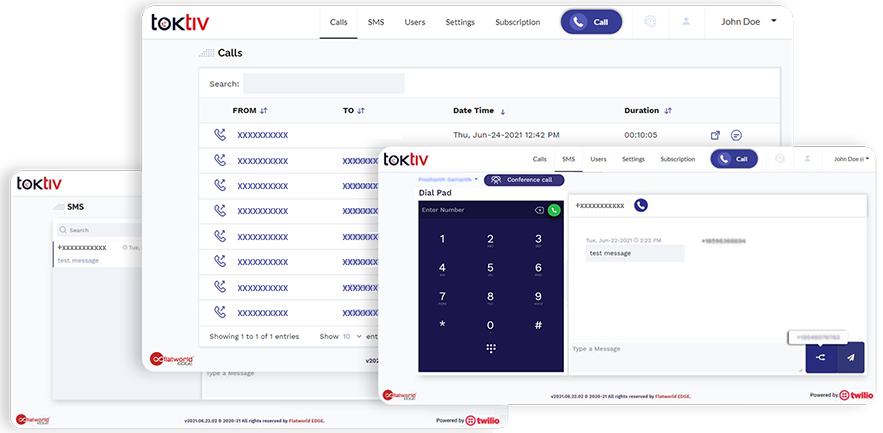Click the blue phone icon next to +XXXXXXXXXXX in the chat header
Image resolution: width=883 pixels, height=433 pixels.
[x=641, y=206]
